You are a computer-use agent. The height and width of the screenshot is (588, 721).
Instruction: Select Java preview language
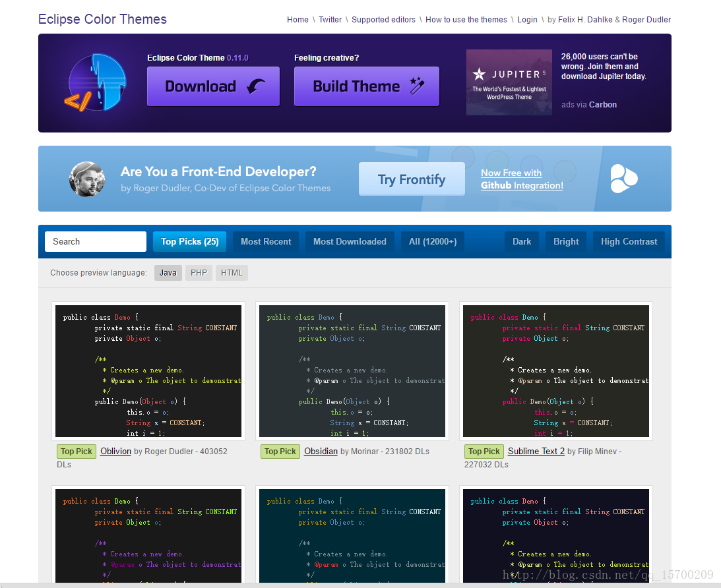pos(168,273)
